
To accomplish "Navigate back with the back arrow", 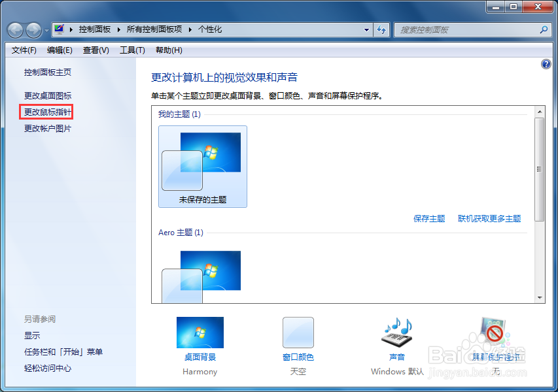I will [x=14, y=29].
